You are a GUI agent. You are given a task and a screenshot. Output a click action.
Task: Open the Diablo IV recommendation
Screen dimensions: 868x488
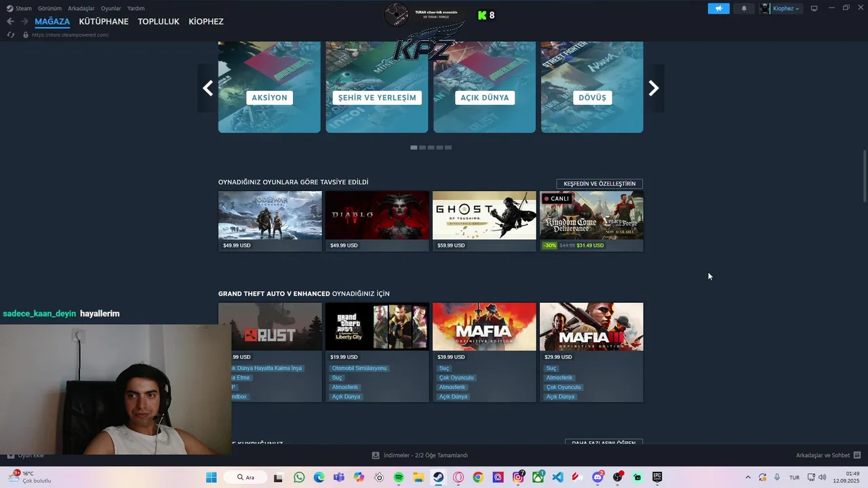377,221
